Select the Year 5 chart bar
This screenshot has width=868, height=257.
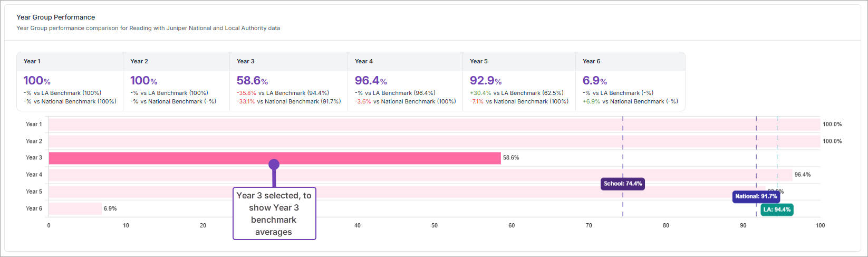406,192
